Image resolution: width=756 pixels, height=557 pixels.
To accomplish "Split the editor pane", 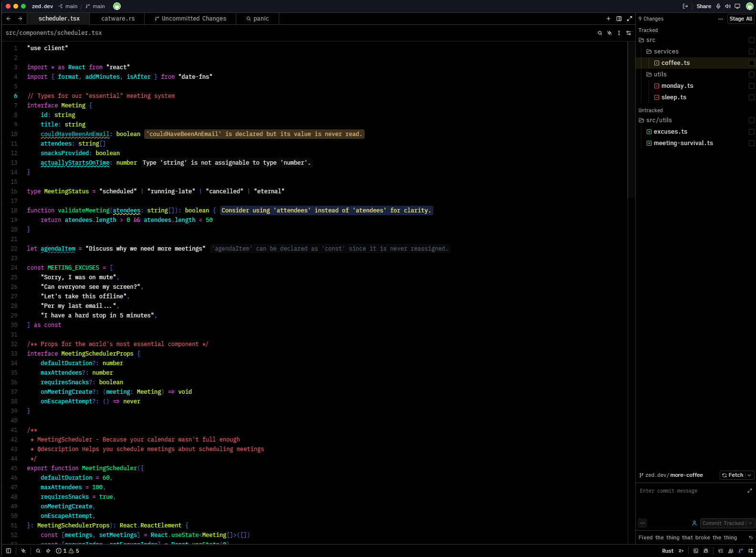I will (x=619, y=19).
